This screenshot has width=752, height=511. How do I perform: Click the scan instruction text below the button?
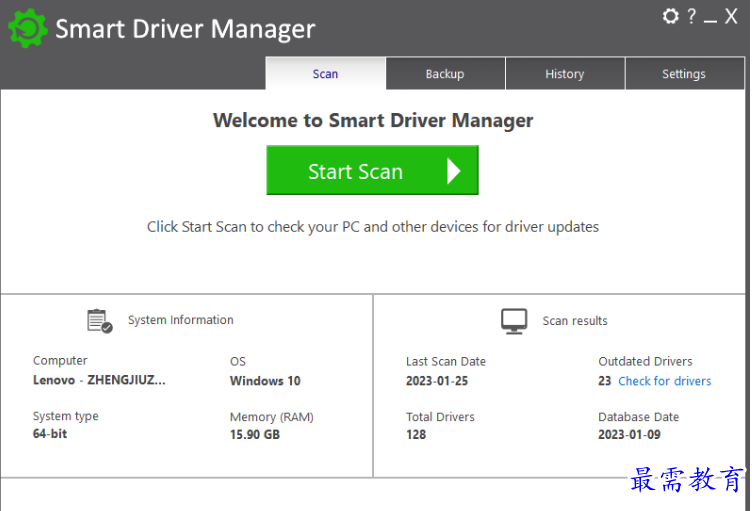pos(373,226)
